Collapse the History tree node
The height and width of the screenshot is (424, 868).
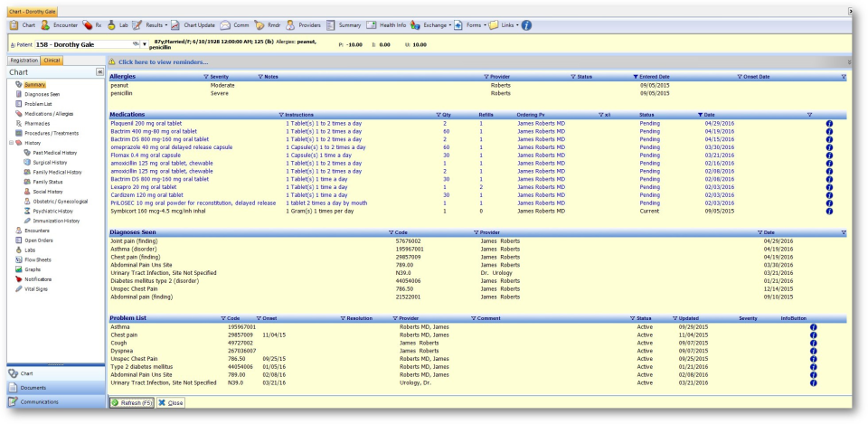click(x=12, y=143)
